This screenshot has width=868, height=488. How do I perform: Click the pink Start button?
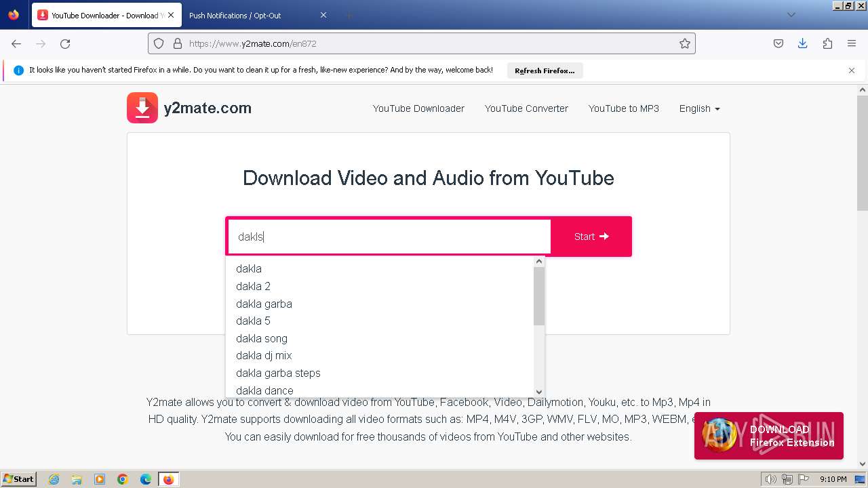point(591,237)
